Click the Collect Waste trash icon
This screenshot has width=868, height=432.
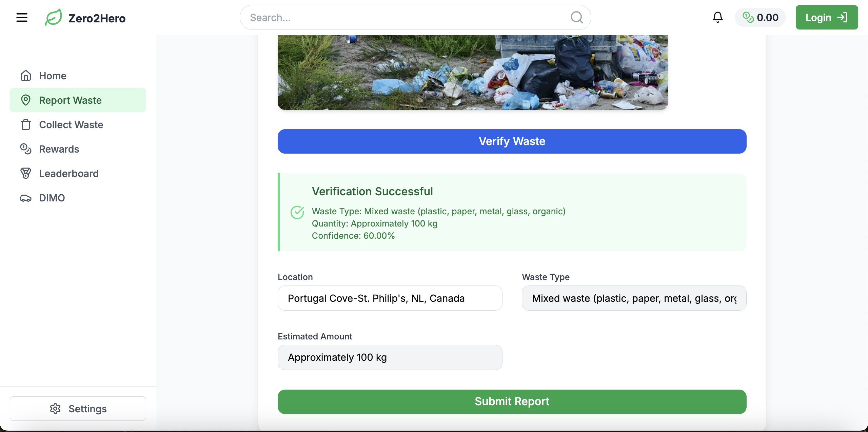[x=26, y=124]
